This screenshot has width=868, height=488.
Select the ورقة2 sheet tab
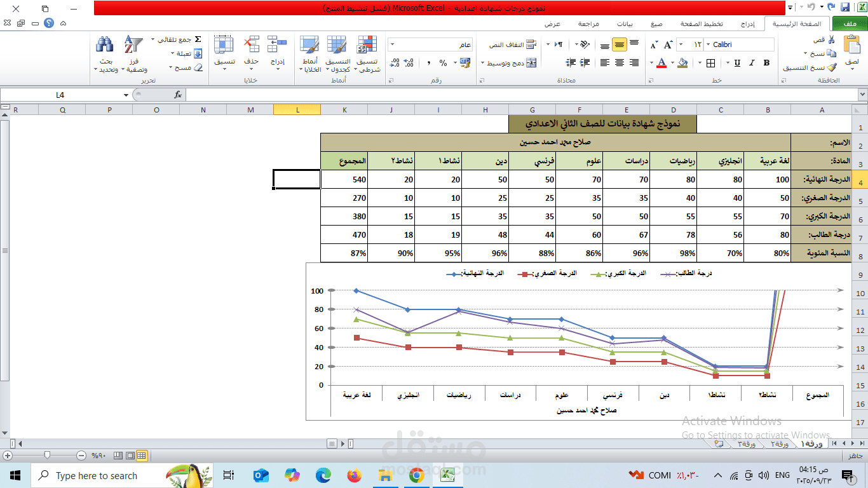pyautogui.click(x=781, y=444)
